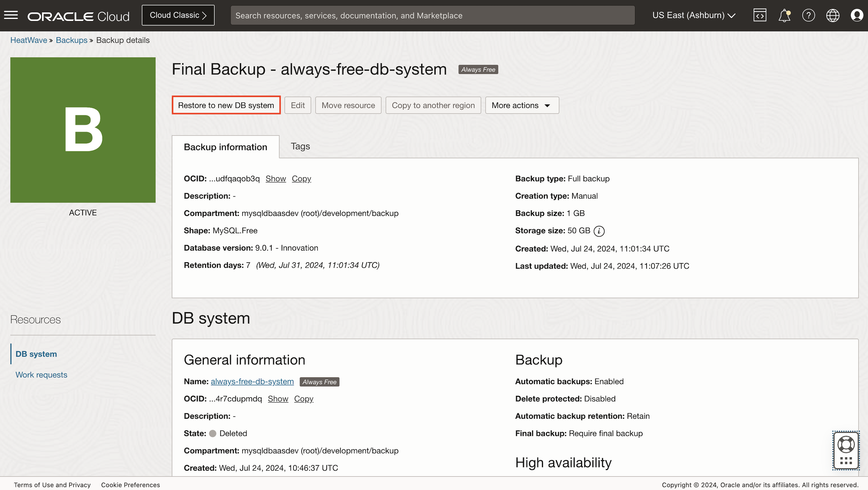Expand the More actions dropdown
This screenshot has height=490, width=868.
pyautogui.click(x=522, y=105)
